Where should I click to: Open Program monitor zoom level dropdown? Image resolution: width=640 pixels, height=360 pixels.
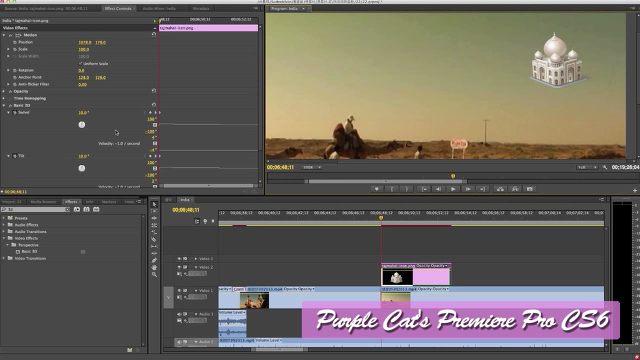pos(312,167)
